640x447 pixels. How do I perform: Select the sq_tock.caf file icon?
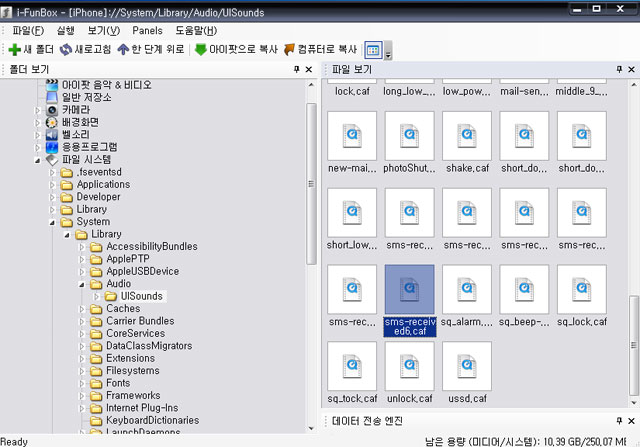pos(352,366)
